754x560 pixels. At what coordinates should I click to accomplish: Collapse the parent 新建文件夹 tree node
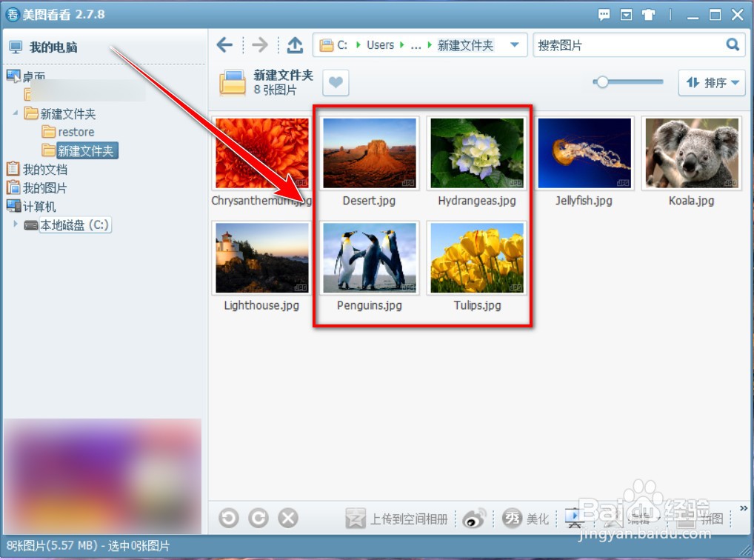point(16,113)
